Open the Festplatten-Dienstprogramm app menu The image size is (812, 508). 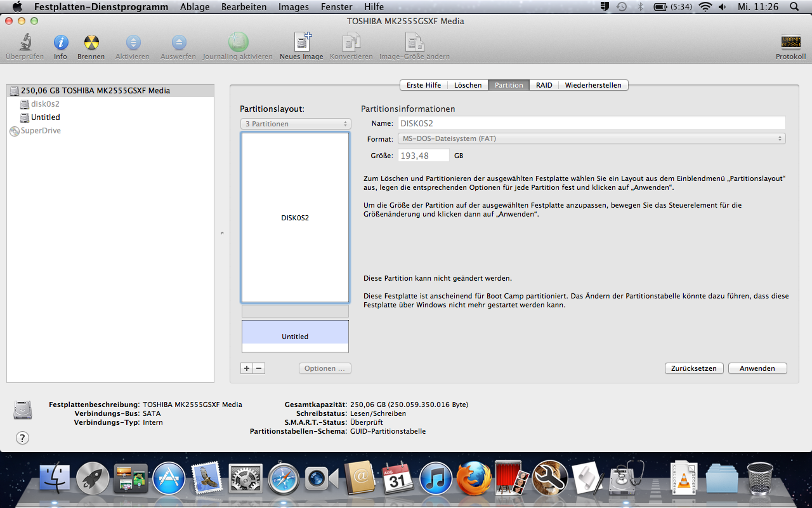coord(101,6)
